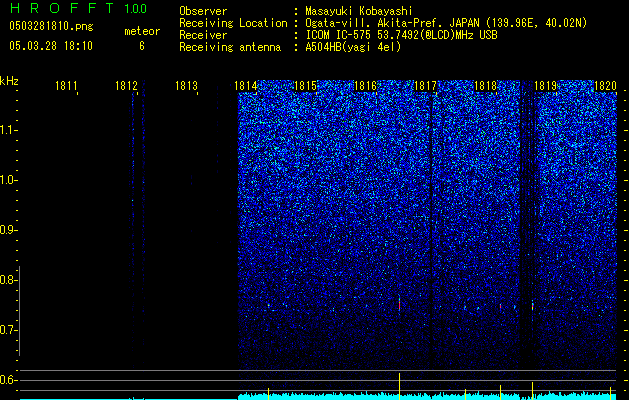Image resolution: width=629 pixels, height=400 pixels.
Task: Click the 1815 time axis marker
Action: coord(306,86)
